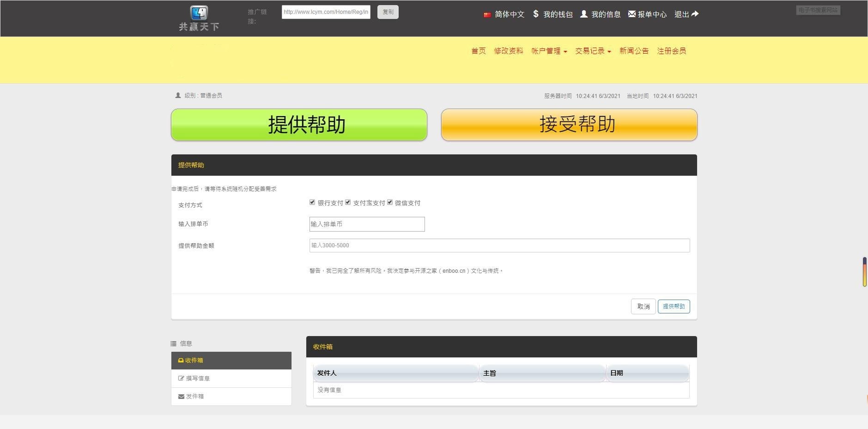Submit with the 提供帮助 button

click(674, 306)
